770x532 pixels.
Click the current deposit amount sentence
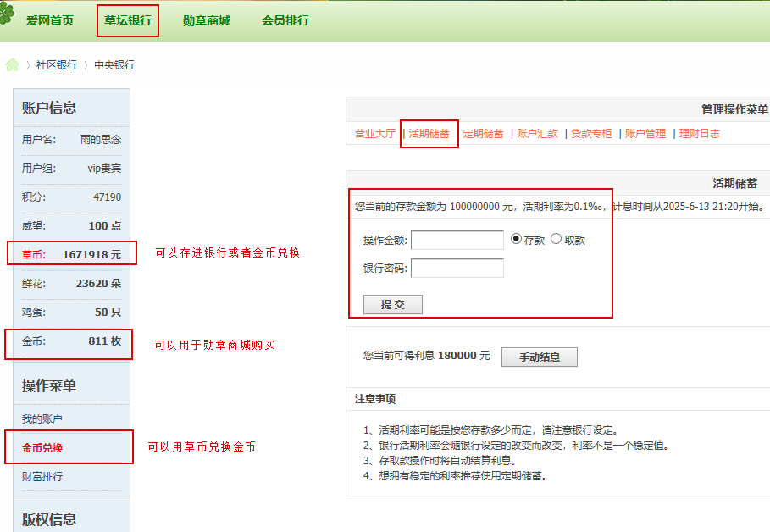[x=560, y=207]
